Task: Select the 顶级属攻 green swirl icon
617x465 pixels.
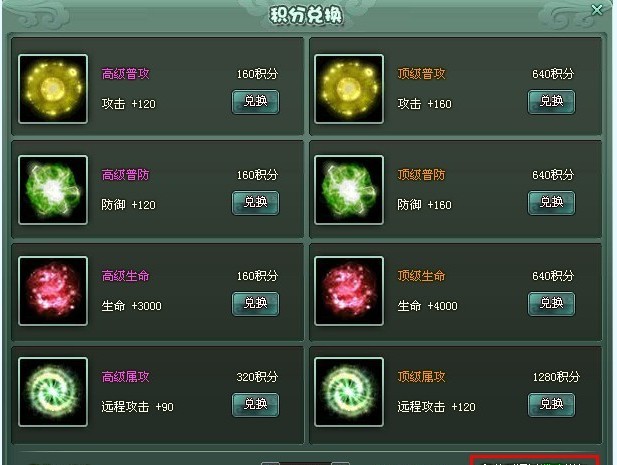Action: pyautogui.click(x=349, y=392)
